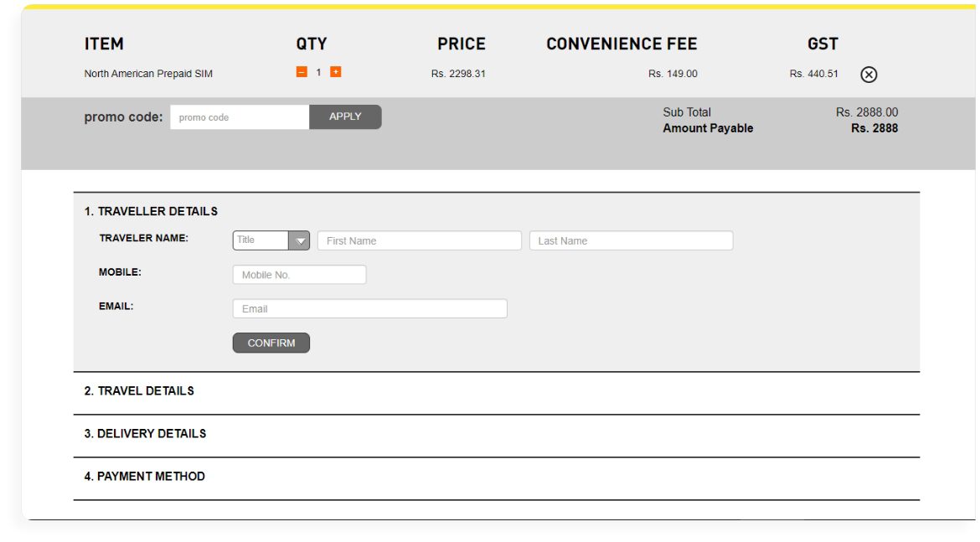Viewport: 980px width, 542px height.
Task: Select the Mobile No. field
Action: coord(299,275)
